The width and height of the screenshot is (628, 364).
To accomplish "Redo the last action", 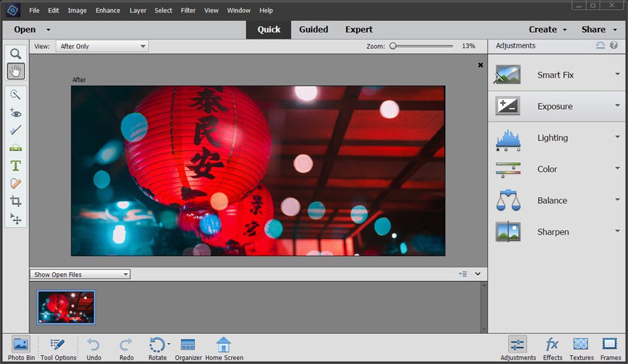I will click(x=126, y=348).
